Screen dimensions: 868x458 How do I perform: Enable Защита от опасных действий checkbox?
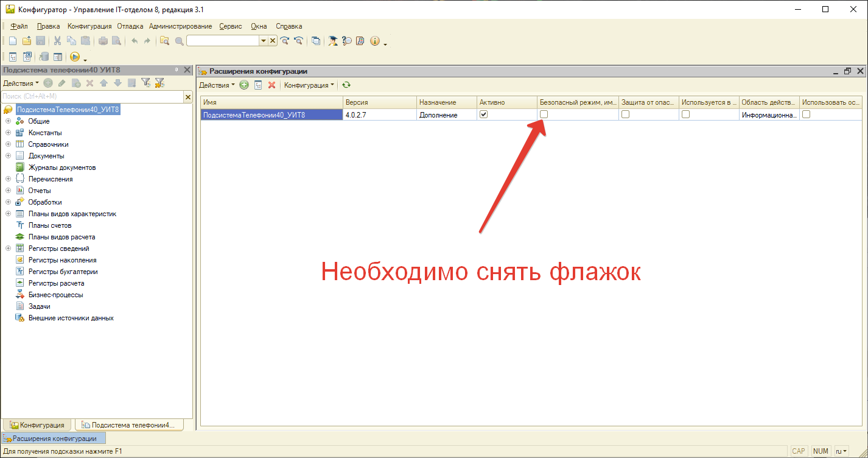624,114
